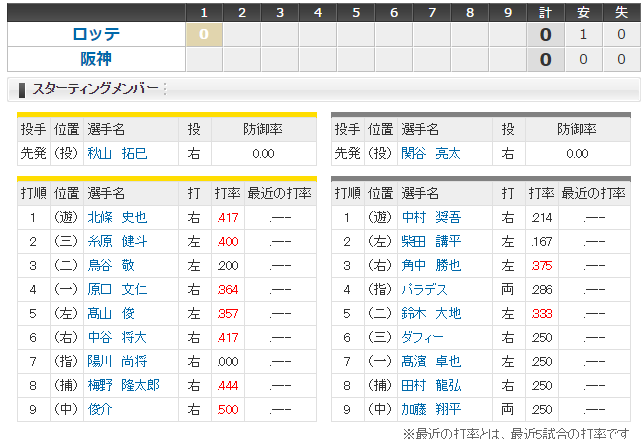Open player 俊介 link
The height and width of the screenshot is (439, 644).
[100, 409]
